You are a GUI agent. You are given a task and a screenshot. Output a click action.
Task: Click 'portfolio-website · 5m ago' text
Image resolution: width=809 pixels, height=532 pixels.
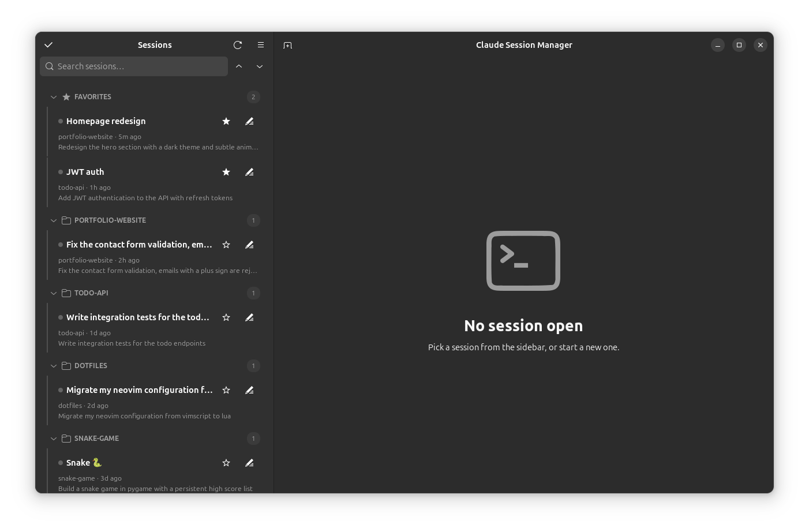point(100,137)
